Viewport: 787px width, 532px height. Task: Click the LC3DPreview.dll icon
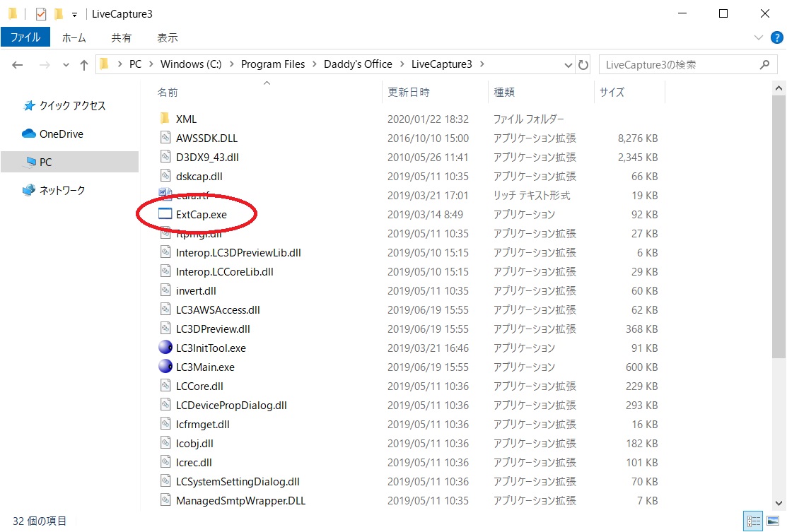tap(165, 328)
